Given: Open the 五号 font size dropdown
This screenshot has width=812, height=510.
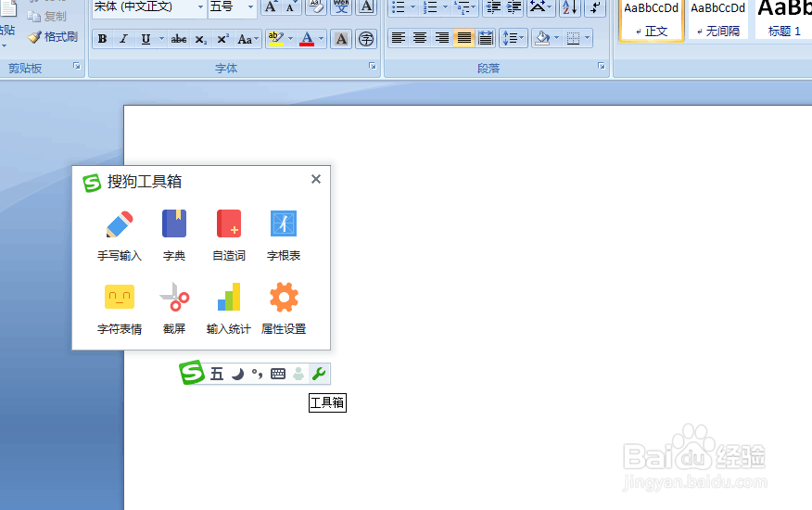Looking at the screenshot, I should tap(250, 7).
